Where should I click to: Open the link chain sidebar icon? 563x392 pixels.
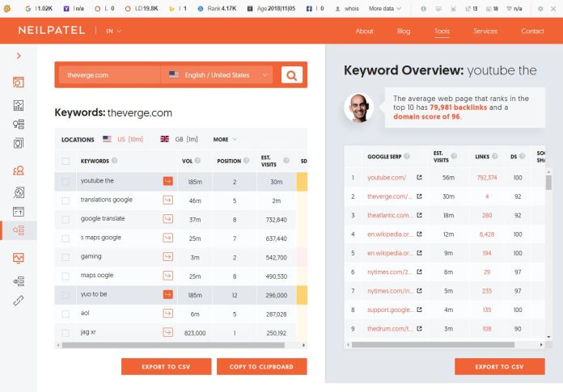click(19, 301)
